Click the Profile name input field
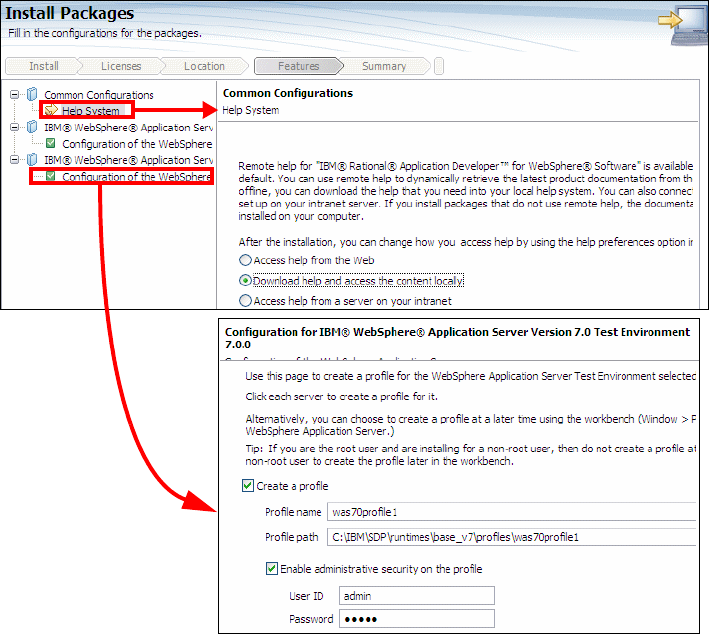 tap(511, 512)
